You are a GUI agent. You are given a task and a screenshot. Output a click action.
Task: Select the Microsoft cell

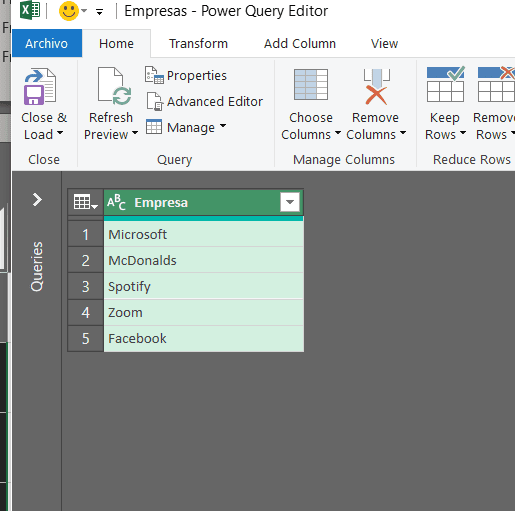[204, 234]
